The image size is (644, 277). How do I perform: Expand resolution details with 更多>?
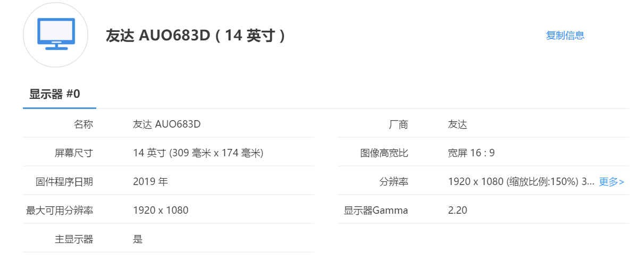[611, 182]
